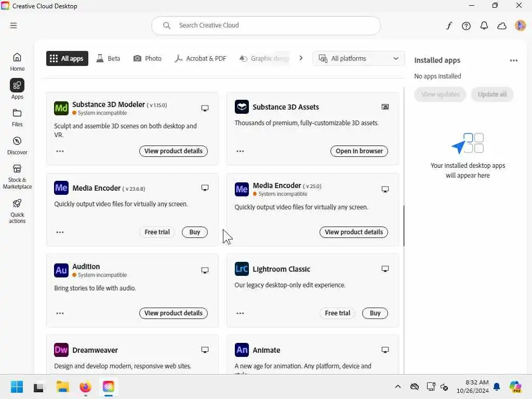Open more options for Substance 3D Modeler
The image size is (532, 399).
pyautogui.click(x=60, y=151)
